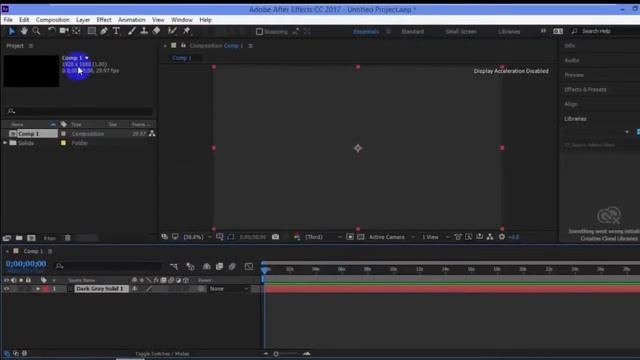Open the comp flowchart from viewer footer
The width and height of the screenshot is (640, 360).
pyautogui.click(x=490, y=237)
